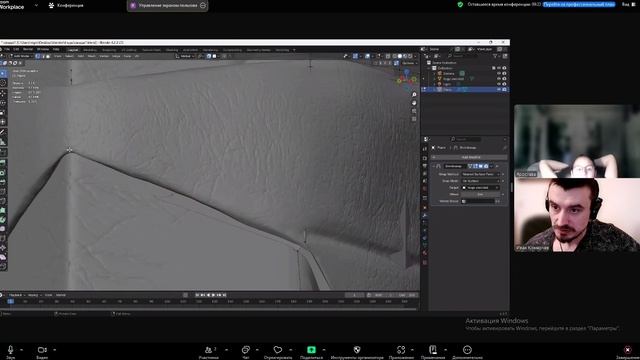Click the viewport pan hand gizmo

(x=414, y=103)
